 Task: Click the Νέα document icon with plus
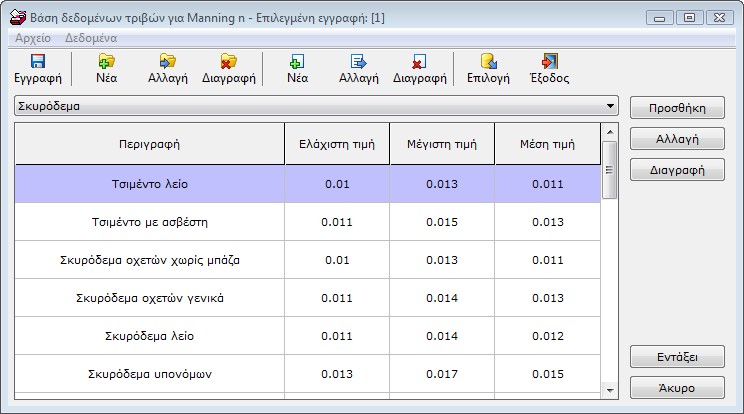[x=296, y=61]
